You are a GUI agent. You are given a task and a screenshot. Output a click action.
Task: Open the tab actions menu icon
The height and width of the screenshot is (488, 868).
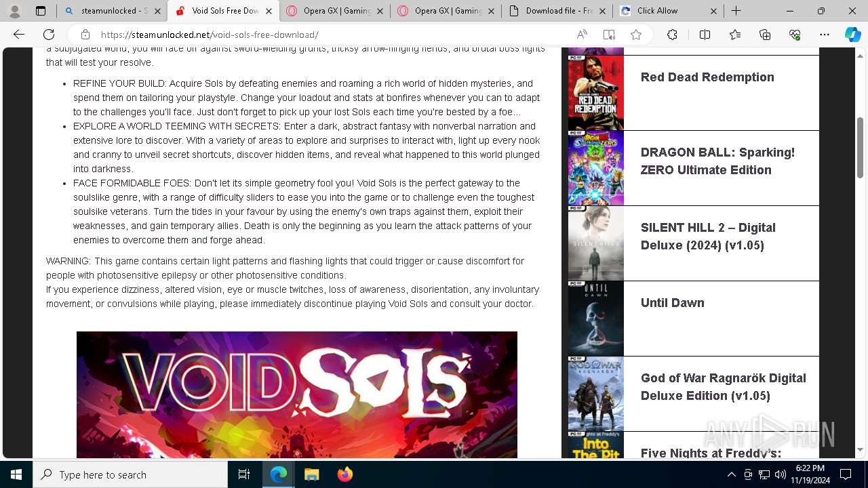click(x=41, y=11)
